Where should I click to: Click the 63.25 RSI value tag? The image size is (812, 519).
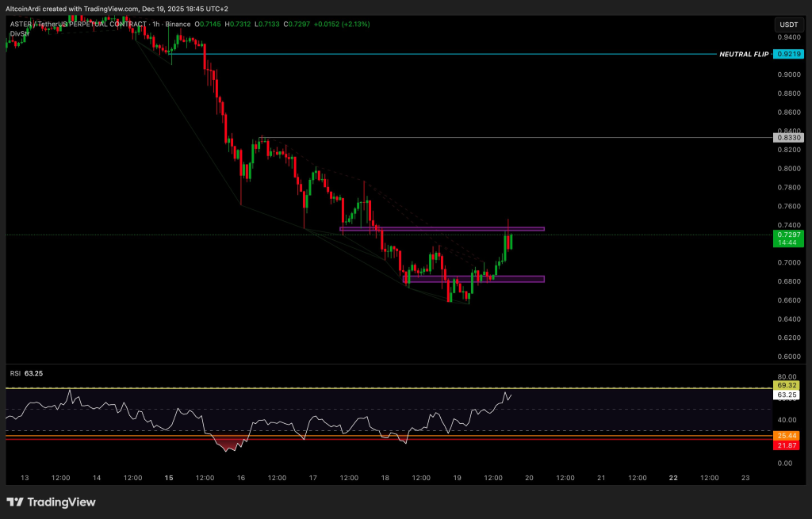click(789, 394)
